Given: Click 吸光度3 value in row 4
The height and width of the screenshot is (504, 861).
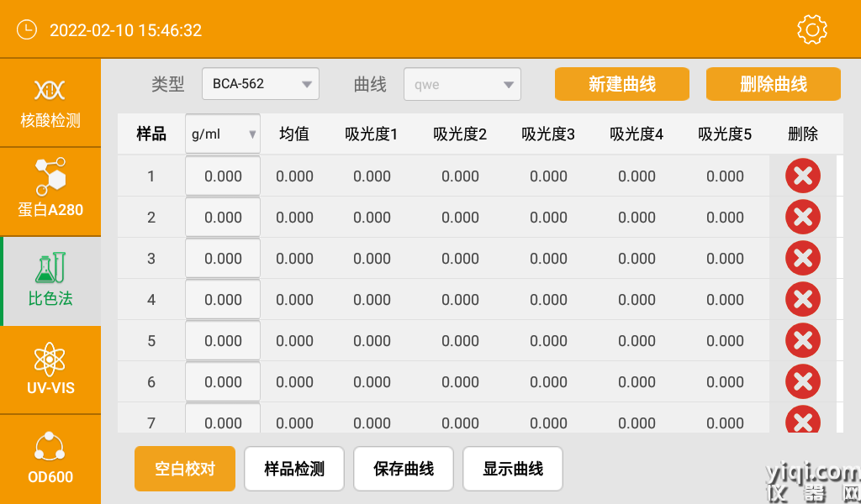Looking at the screenshot, I should 548,299.
